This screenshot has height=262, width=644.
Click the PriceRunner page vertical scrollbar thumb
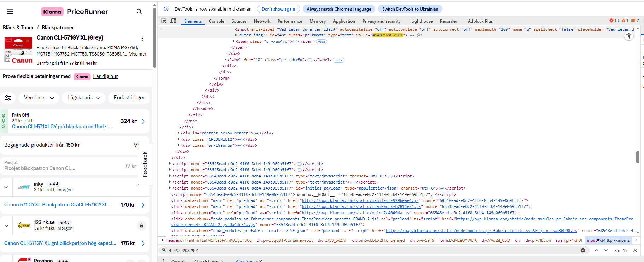pyautogui.click(x=155, y=37)
